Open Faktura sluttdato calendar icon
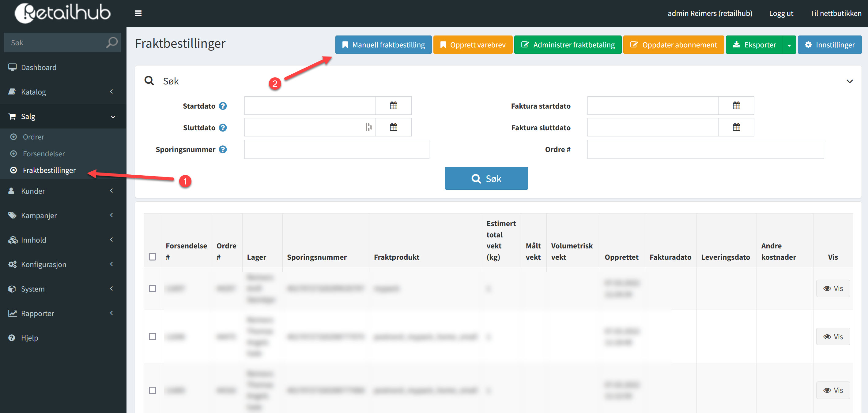Screen dimensions: 868x413 736,127
